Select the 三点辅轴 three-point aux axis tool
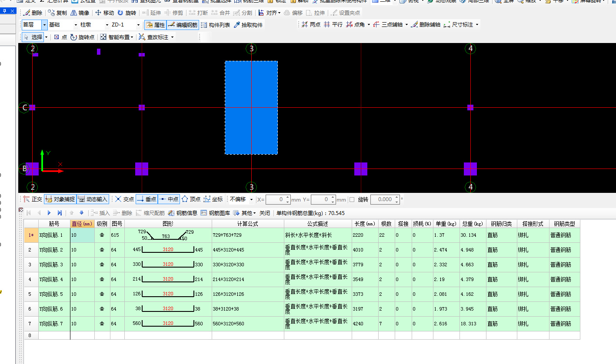Image resolution: width=616 pixels, height=364 pixels. 388,25
